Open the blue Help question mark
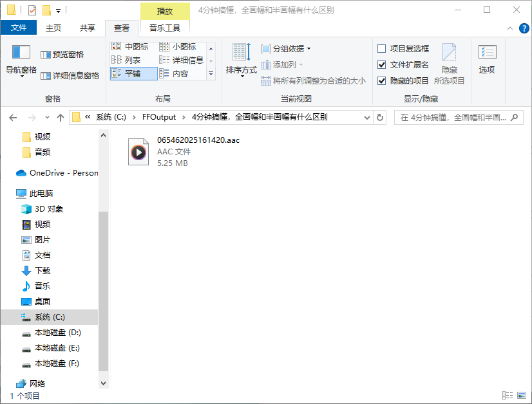The width and height of the screenshot is (532, 404). pos(523,28)
